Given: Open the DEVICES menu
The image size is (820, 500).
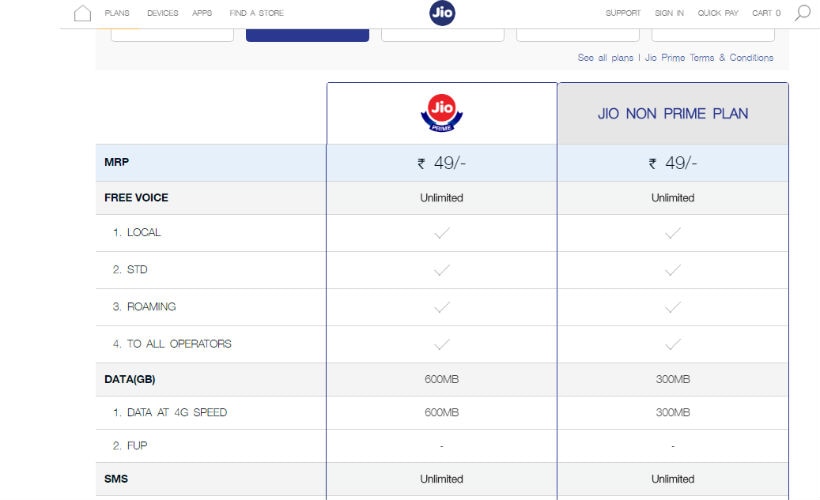Looking at the screenshot, I should pyautogui.click(x=163, y=13).
